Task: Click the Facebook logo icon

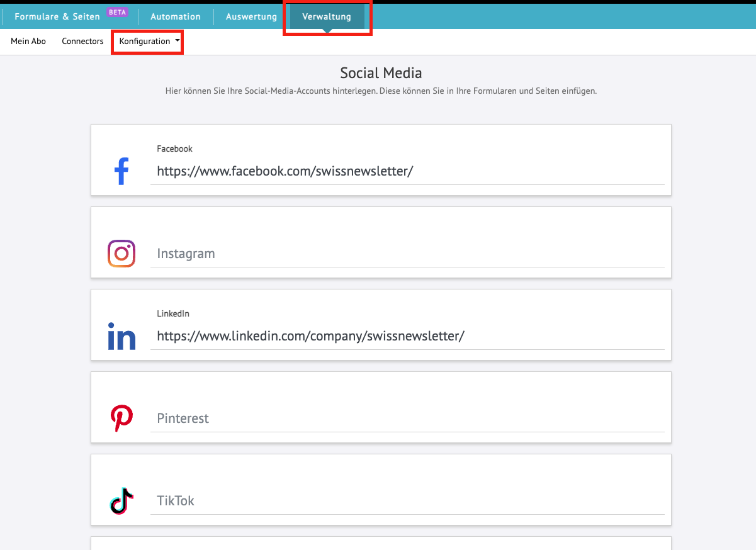Action: click(121, 171)
